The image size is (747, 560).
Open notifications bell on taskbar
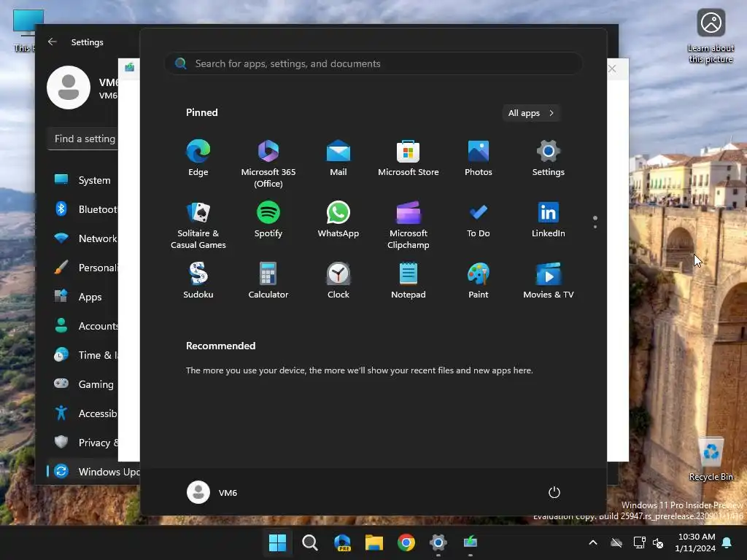727,542
